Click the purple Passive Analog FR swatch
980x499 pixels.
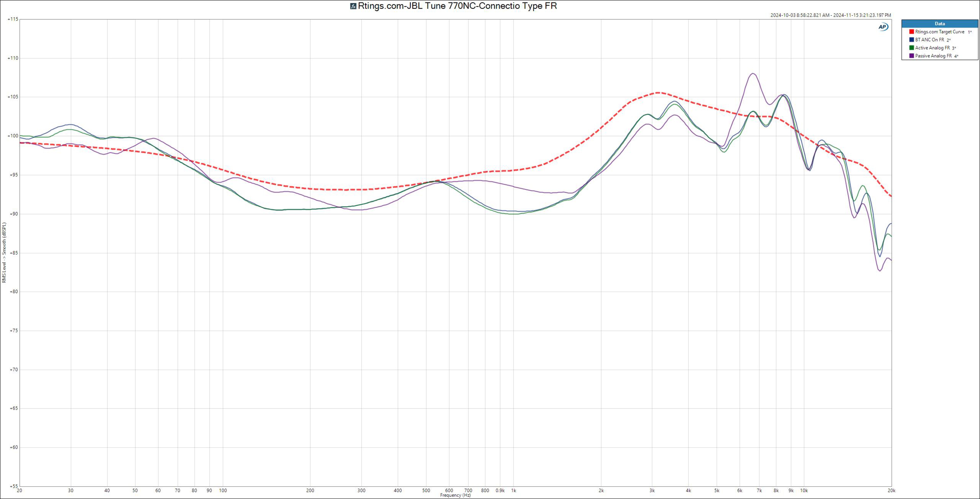point(912,56)
